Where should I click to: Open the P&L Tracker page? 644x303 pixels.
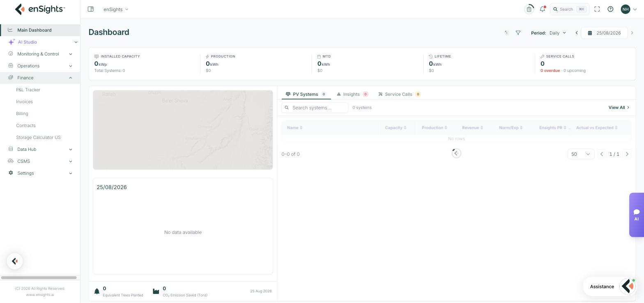(x=28, y=90)
